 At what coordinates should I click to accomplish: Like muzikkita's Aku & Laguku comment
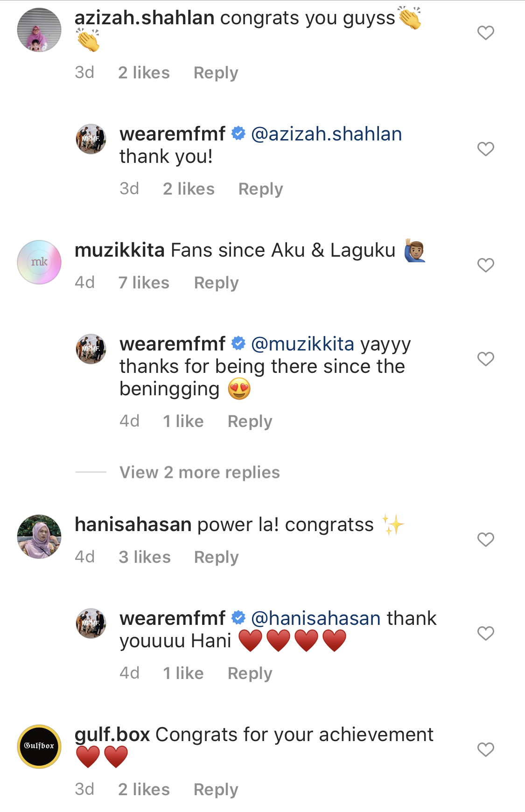(x=485, y=265)
